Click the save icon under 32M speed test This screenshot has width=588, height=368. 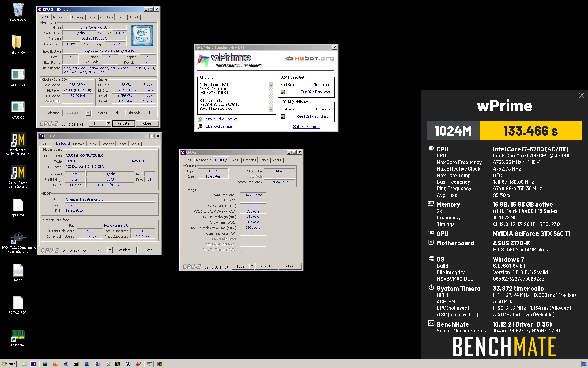[x=283, y=92]
